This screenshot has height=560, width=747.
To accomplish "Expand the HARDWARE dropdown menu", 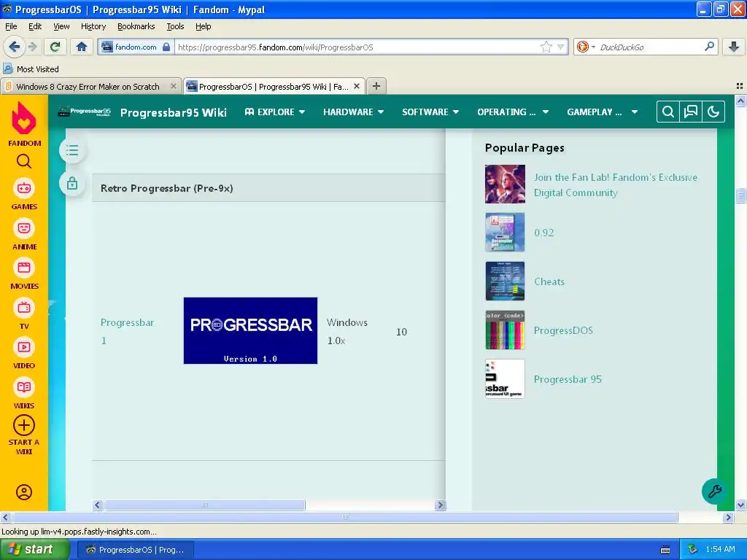I will pyautogui.click(x=354, y=112).
